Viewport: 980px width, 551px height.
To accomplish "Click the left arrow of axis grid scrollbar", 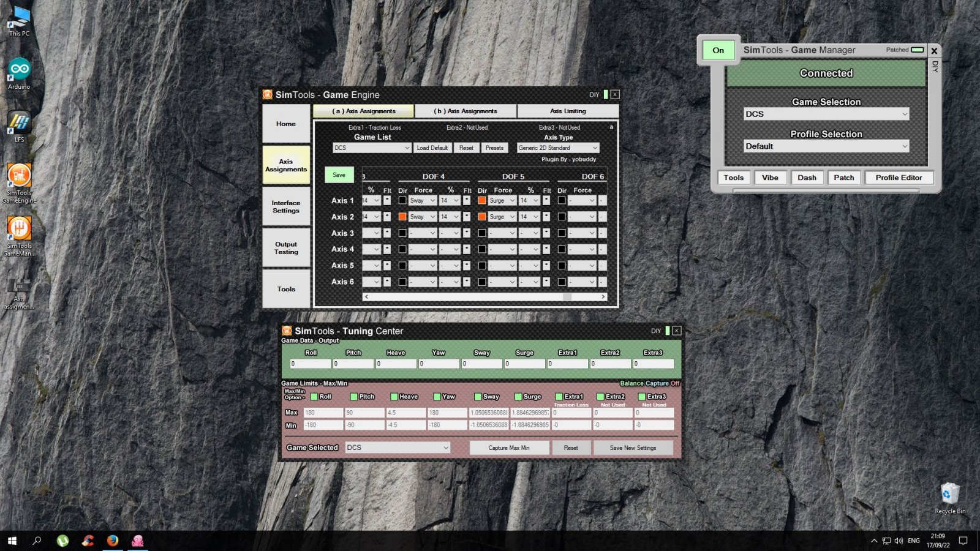I will click(366, 296).
